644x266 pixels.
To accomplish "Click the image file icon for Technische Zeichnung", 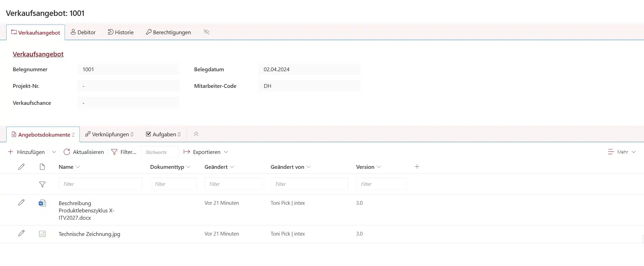I will pyautogui.click(x=42, y=234).
